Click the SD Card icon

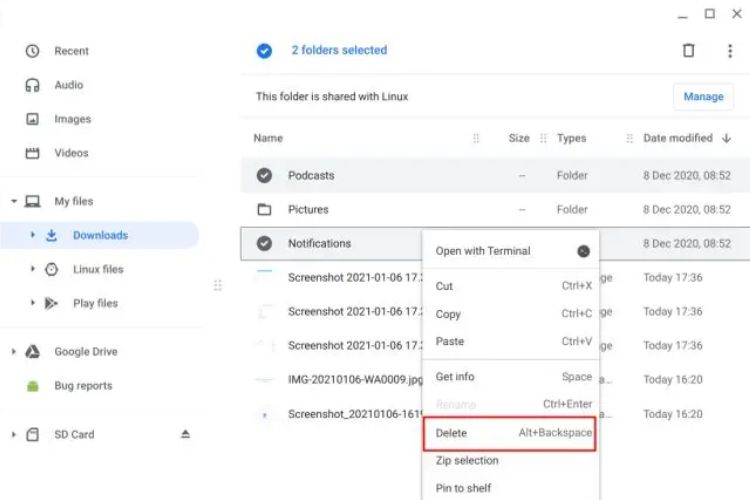[33, 434]
